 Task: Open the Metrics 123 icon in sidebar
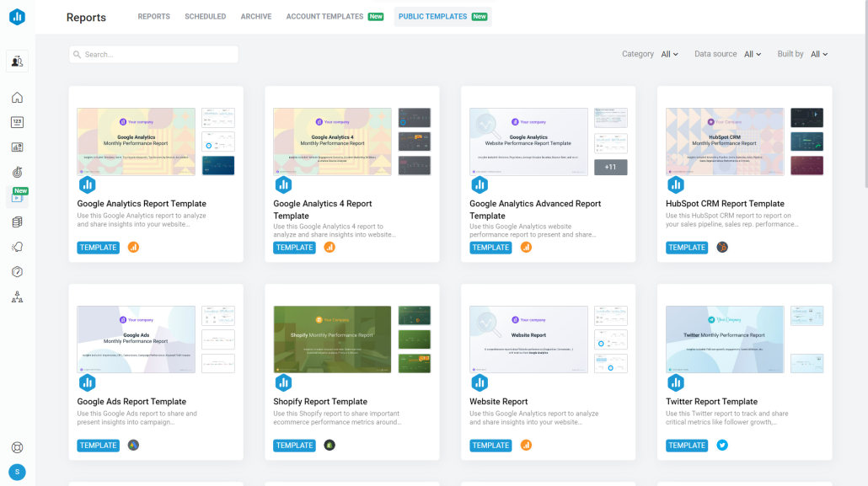tap(17, 122)
